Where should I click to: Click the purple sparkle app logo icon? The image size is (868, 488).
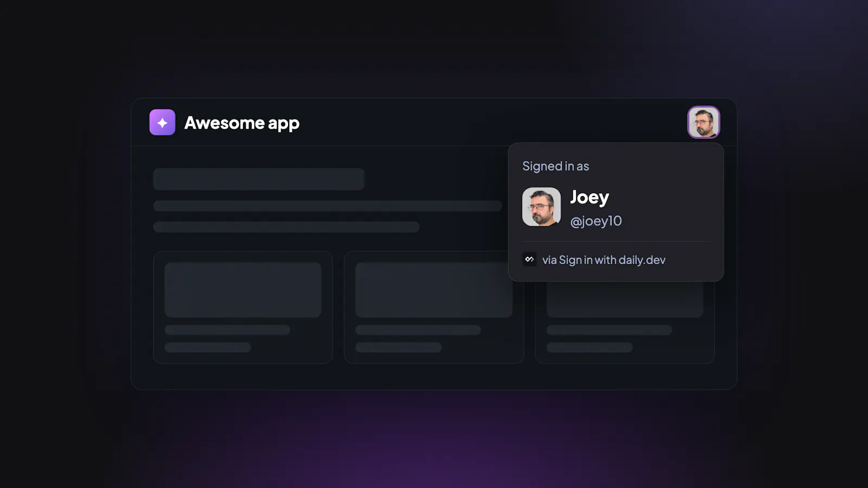tap(162, 123)
